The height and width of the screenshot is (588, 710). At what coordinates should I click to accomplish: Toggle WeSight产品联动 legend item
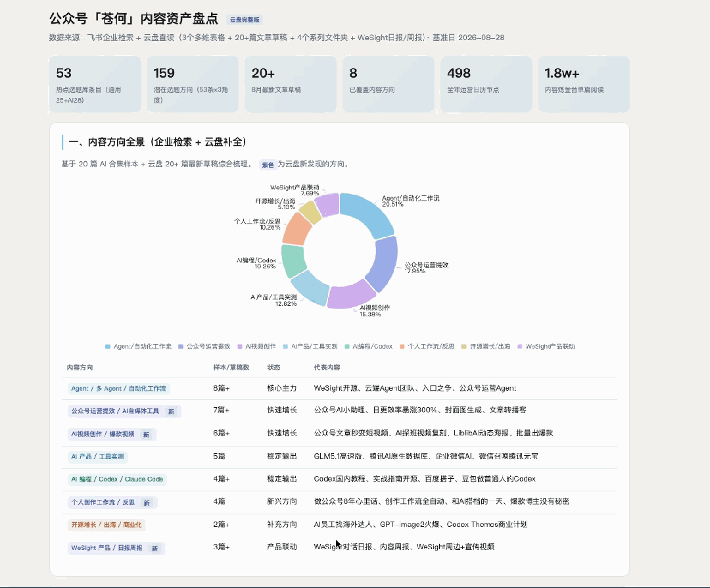pos(546,347)
